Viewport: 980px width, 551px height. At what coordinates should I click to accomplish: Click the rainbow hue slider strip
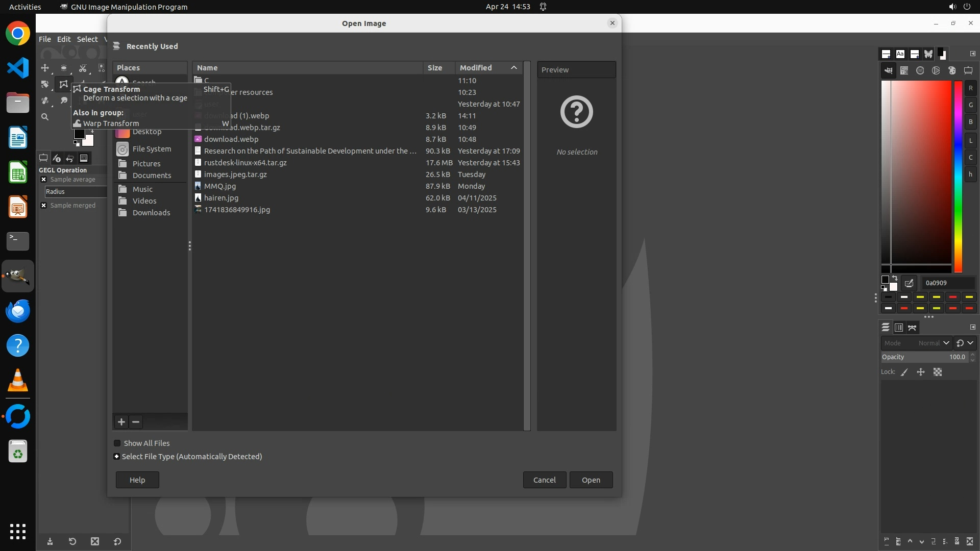958,176
